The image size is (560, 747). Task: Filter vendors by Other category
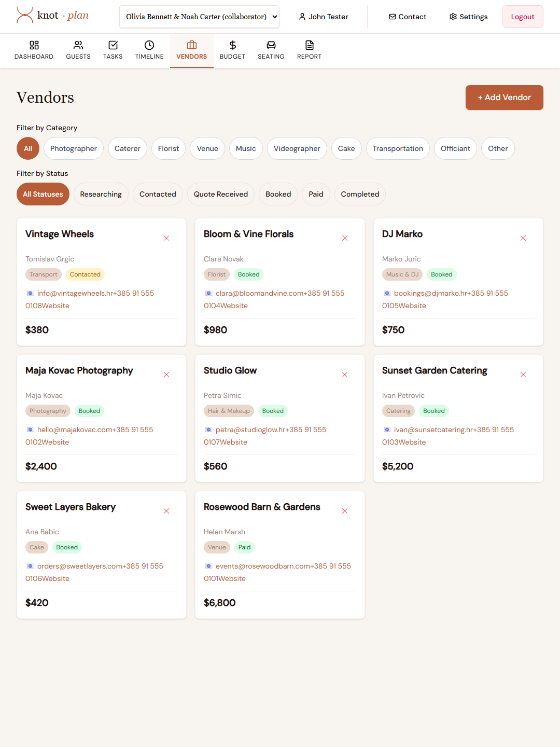click(498, 148)
